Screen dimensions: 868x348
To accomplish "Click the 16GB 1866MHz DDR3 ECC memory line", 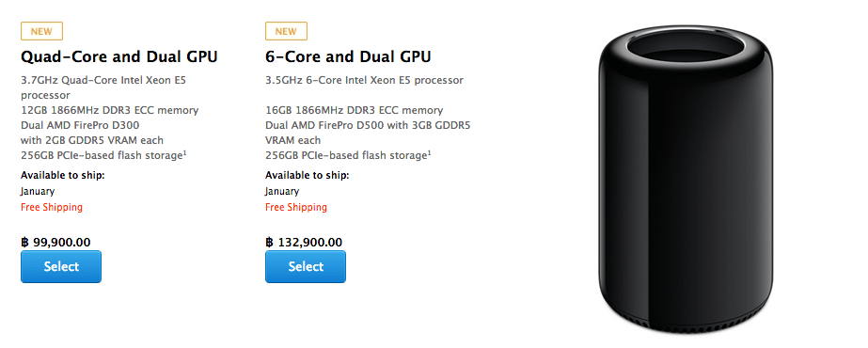I will point(355,110).
